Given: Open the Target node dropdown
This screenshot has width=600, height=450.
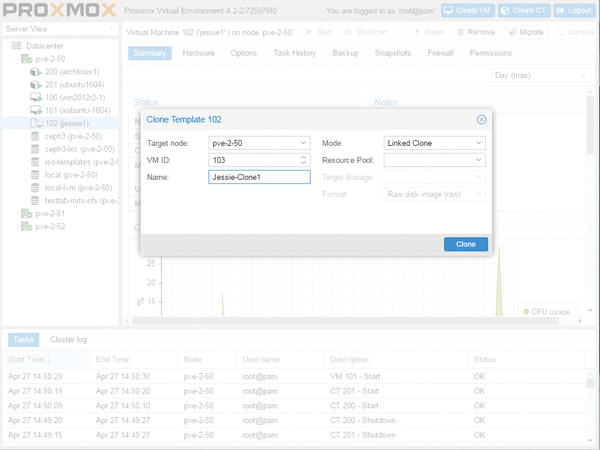Looking at the screenshot, I should tap(303, 143).
